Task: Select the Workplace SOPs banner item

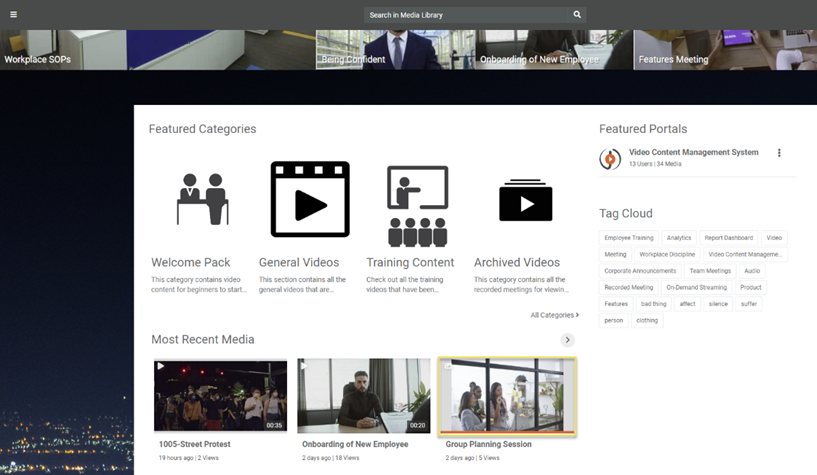Action: coord(38,59)
